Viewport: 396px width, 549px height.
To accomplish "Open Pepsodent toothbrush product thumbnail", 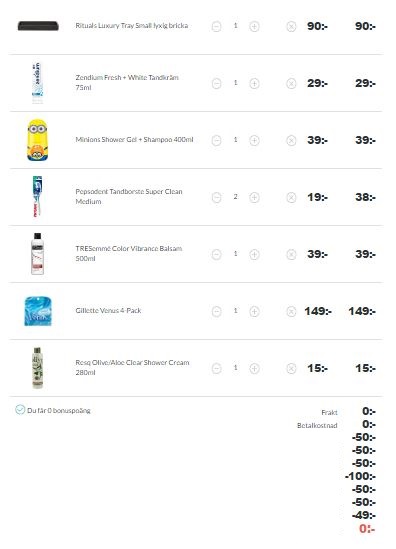I will tap(37, 196).
